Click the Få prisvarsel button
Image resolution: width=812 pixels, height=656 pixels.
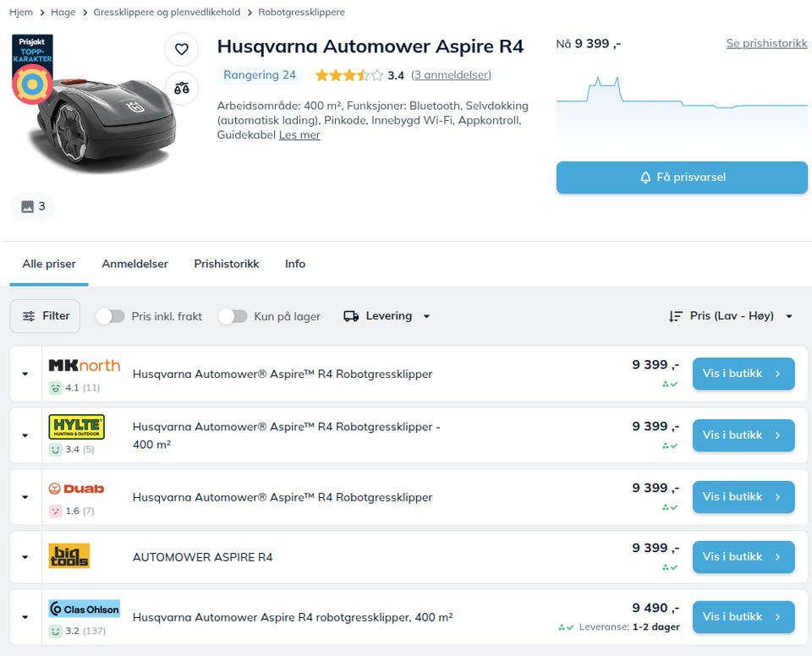(x=682, y=178)
